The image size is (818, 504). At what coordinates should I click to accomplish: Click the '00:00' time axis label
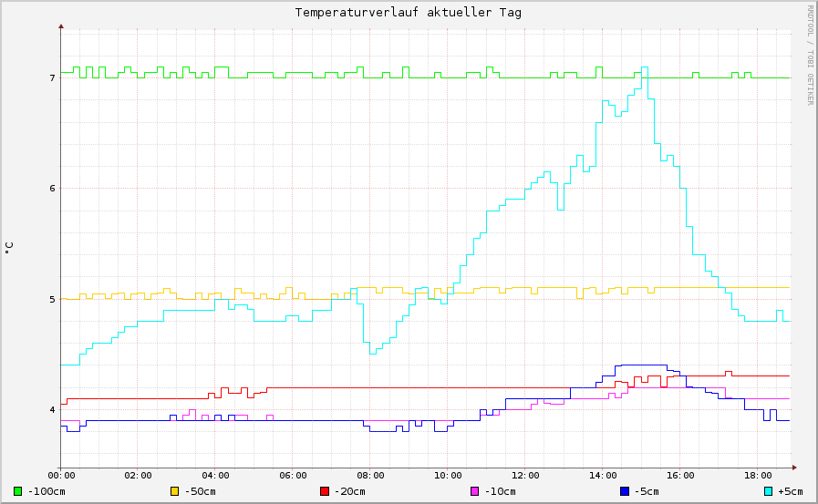point(61,476)
